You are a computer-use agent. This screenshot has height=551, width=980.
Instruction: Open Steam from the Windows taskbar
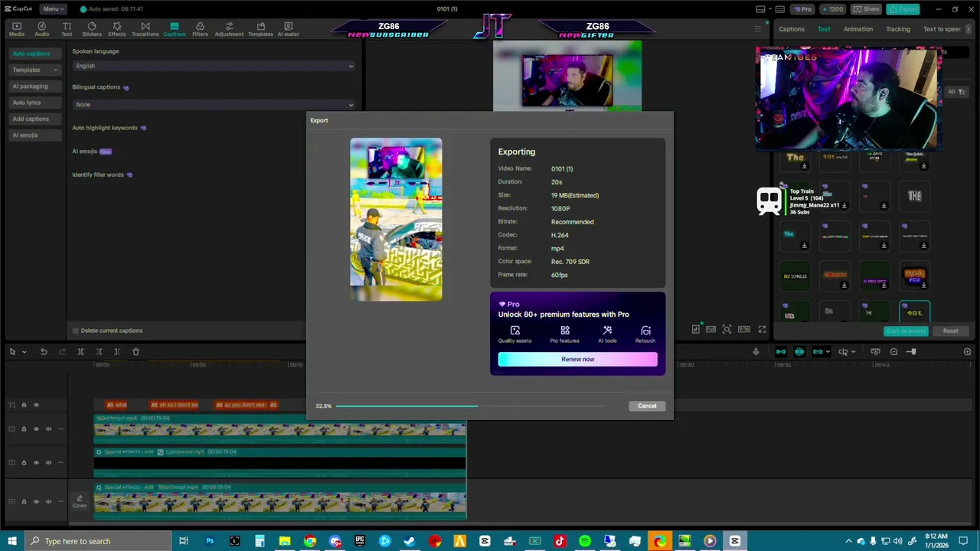410,541
